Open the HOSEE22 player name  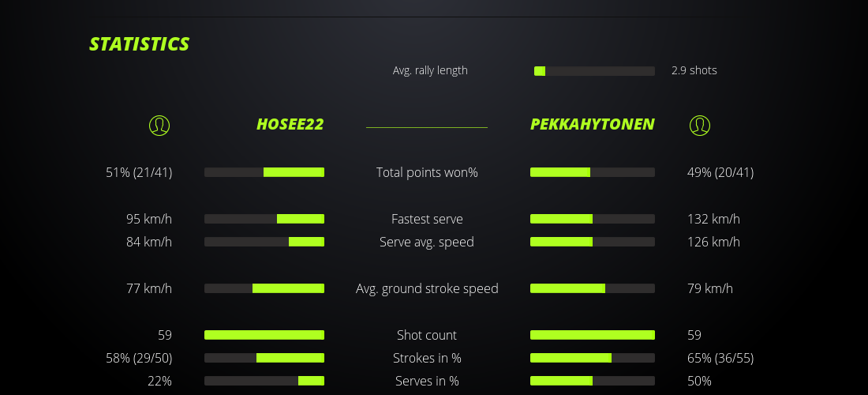click(x=290, y=124)
